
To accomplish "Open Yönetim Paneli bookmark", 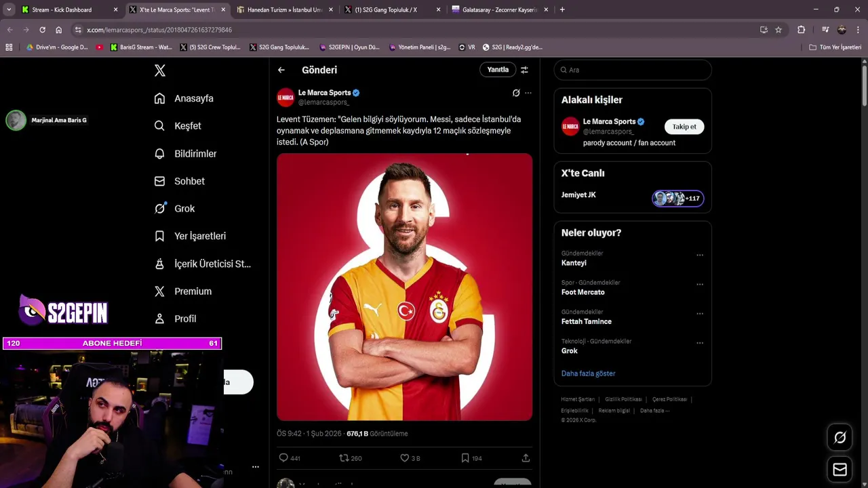I will 419,47.
